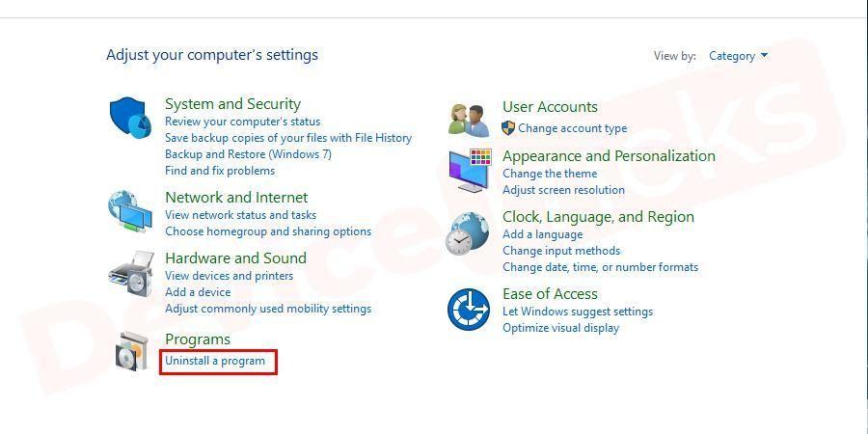The height and width of the screenshot is (434, 868).
Task: Open Network and Internet heading
Action: pos(236,198)
